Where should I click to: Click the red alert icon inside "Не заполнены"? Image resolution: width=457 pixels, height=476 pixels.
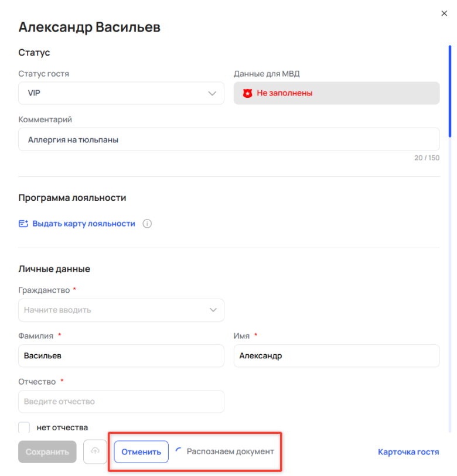tap(248, 93)
